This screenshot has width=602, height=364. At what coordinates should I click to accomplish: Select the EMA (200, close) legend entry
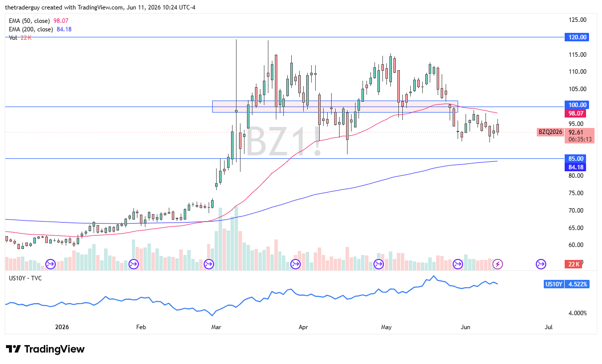tap(40, 29)
